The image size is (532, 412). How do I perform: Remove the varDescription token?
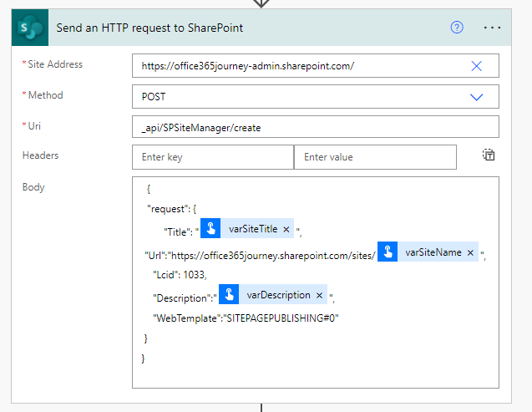[319, 296]
